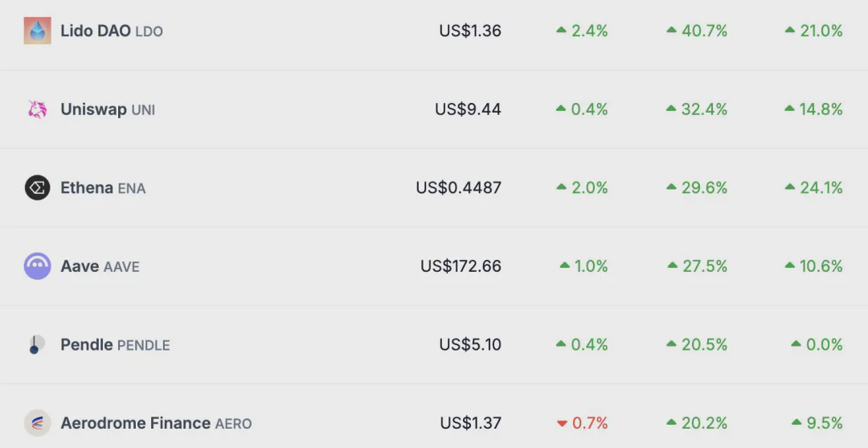The height and width of the screenshot is (448, 868).
Task: Click the US$0.4487 Ethena price
Action: (x=458, y=187)
